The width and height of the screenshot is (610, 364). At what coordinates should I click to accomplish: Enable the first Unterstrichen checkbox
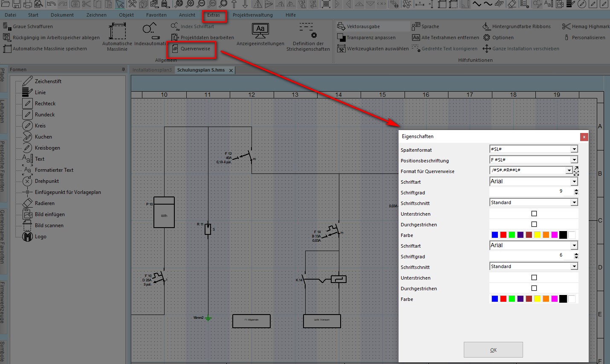point(534,214)
